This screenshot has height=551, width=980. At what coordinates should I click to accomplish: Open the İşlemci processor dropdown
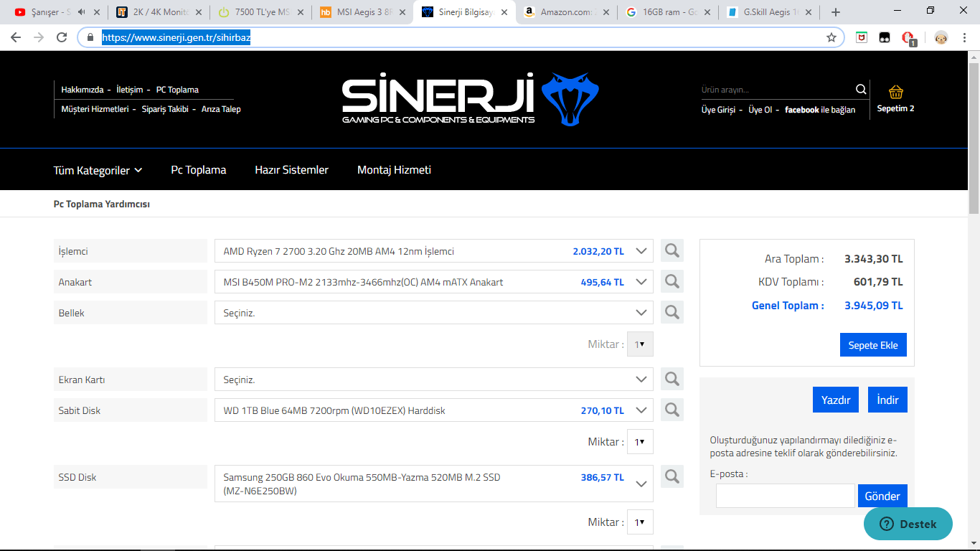tap(434, 251)
